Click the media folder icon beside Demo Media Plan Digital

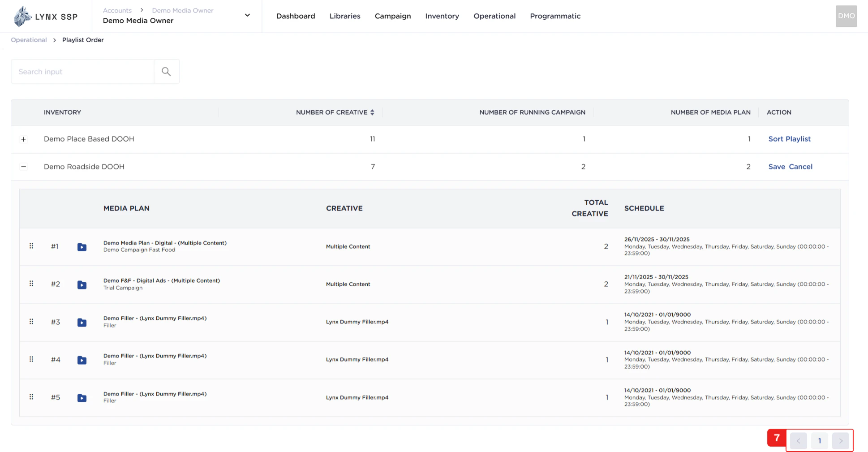(82, 247)
